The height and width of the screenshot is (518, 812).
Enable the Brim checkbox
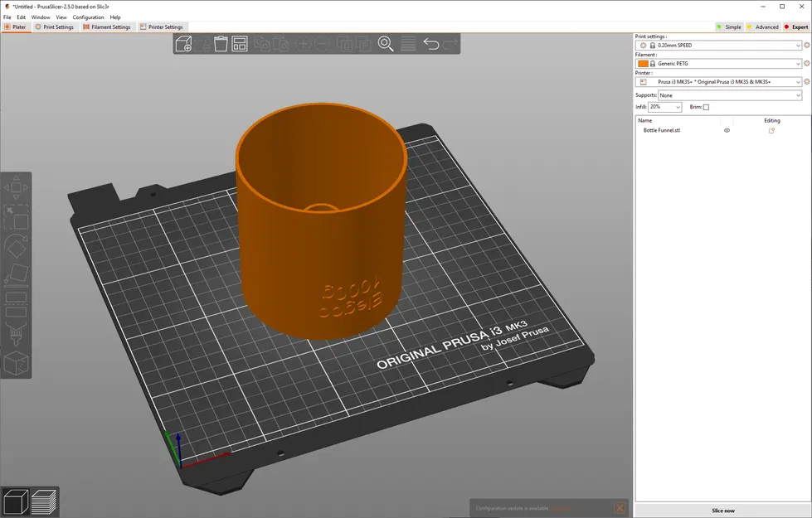[x=706, y=107]
